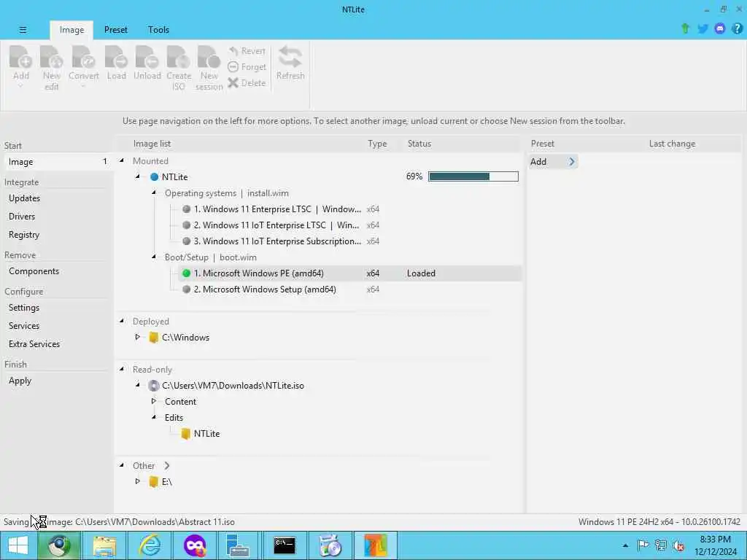
Task: Collapse the Deployed group
Action: click(122, 321)
